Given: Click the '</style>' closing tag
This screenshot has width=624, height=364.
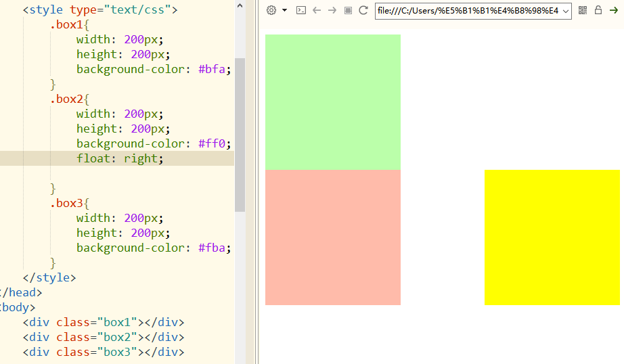Looking at the screenshot, I should point(49,277).
